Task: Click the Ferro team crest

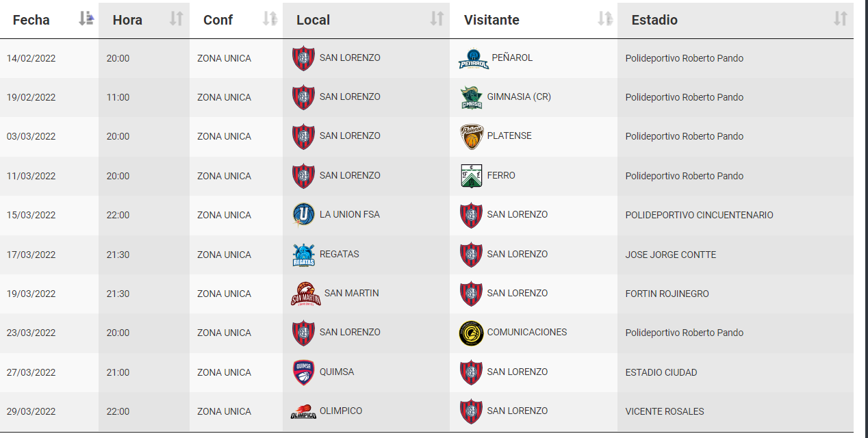Action: pyautogui.click(x=472, y=176)
